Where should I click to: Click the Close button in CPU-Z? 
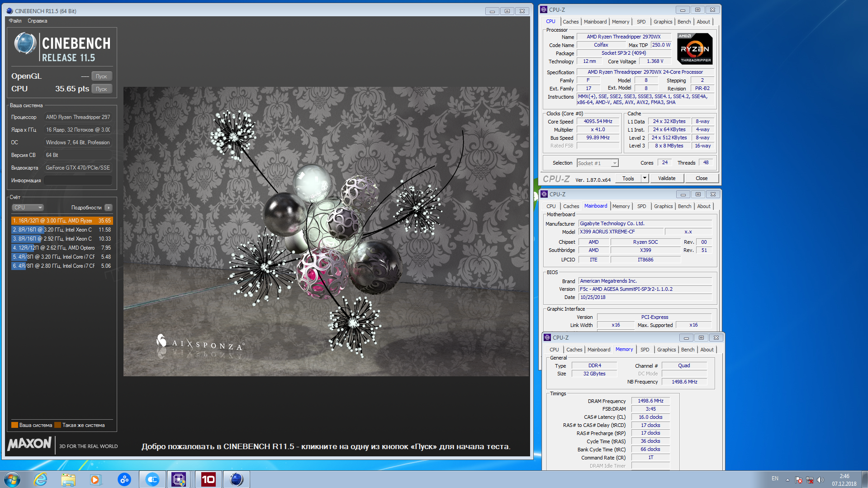pyautogui.click(x=702, y=178)
